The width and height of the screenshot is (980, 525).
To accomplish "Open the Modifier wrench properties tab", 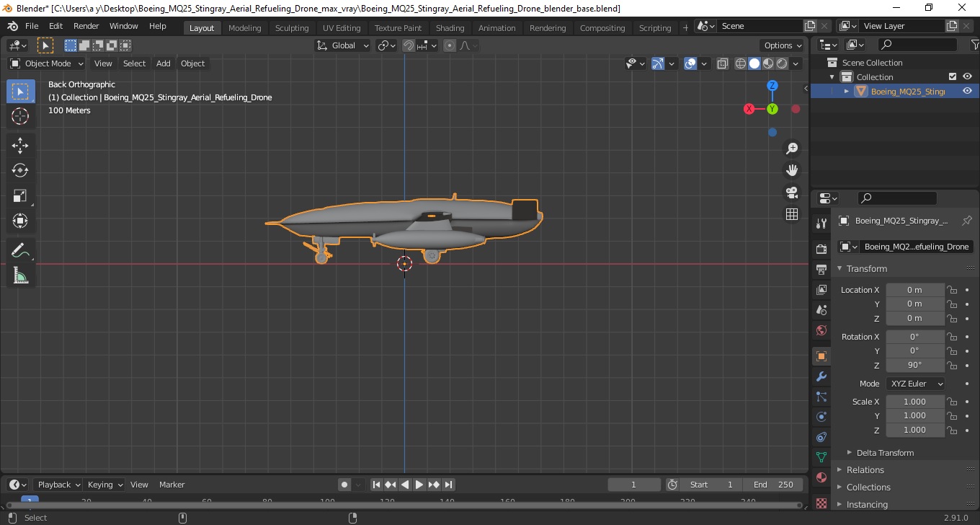I will (x=821, y=376).
